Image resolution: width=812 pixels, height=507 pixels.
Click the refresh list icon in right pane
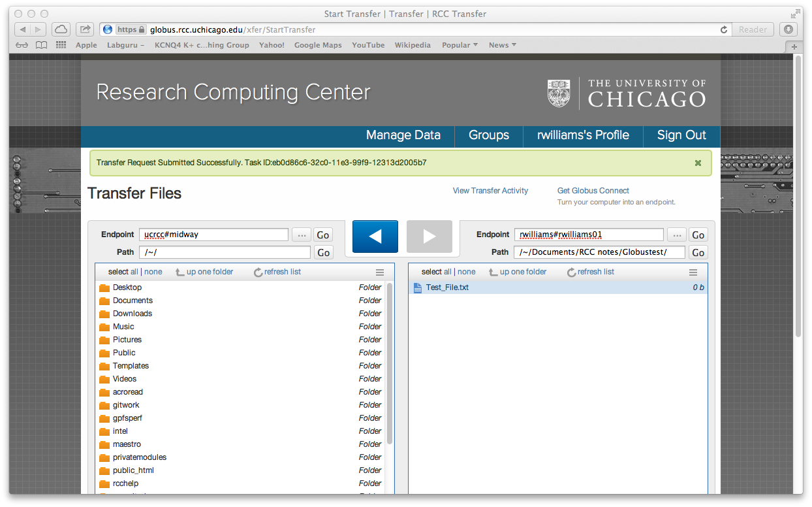[572, 272]
